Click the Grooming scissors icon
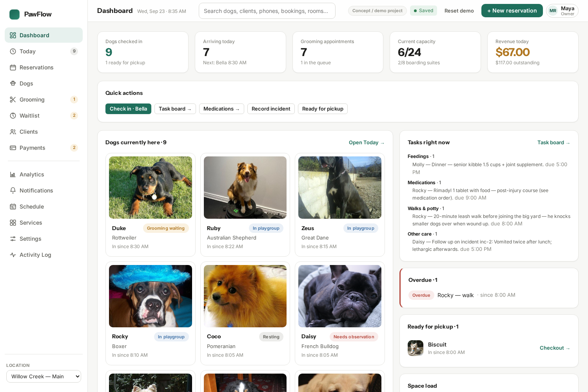 (x=13, y=100)
